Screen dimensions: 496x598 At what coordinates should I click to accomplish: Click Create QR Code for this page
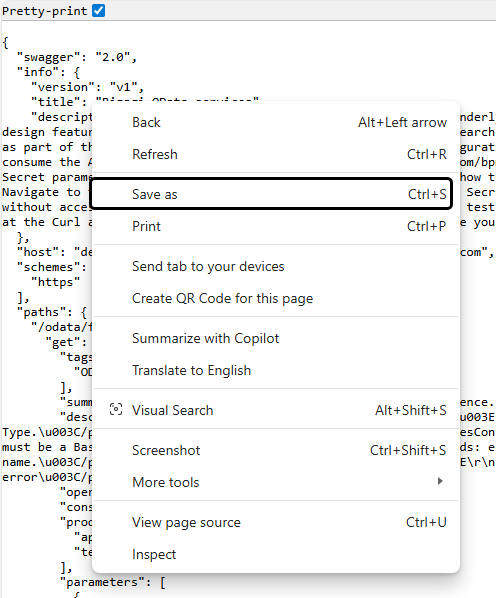tap(276, 298)
